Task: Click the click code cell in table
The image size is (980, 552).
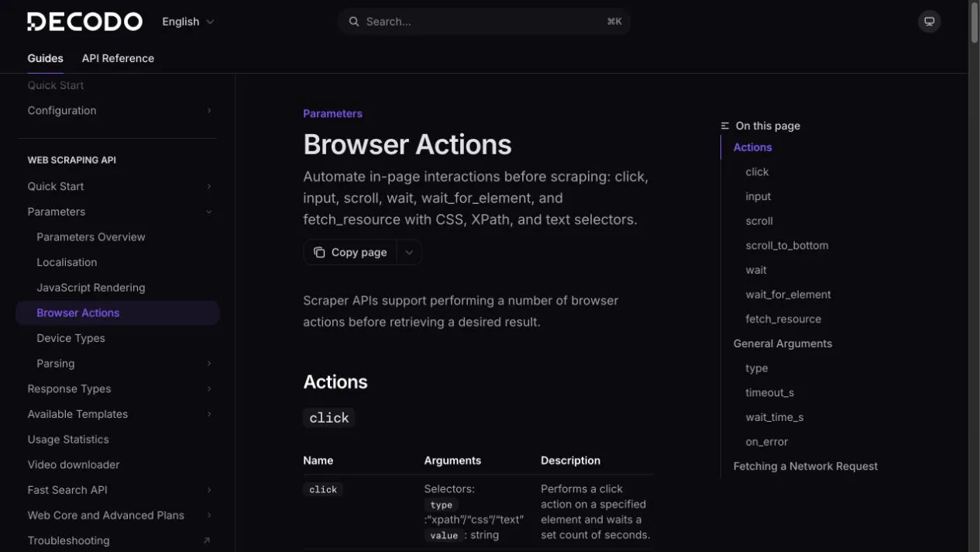Action: 322,490
